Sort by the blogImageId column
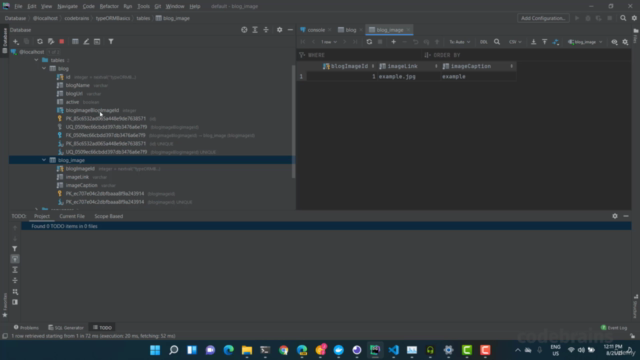The image size is (640, 360). 349,66
